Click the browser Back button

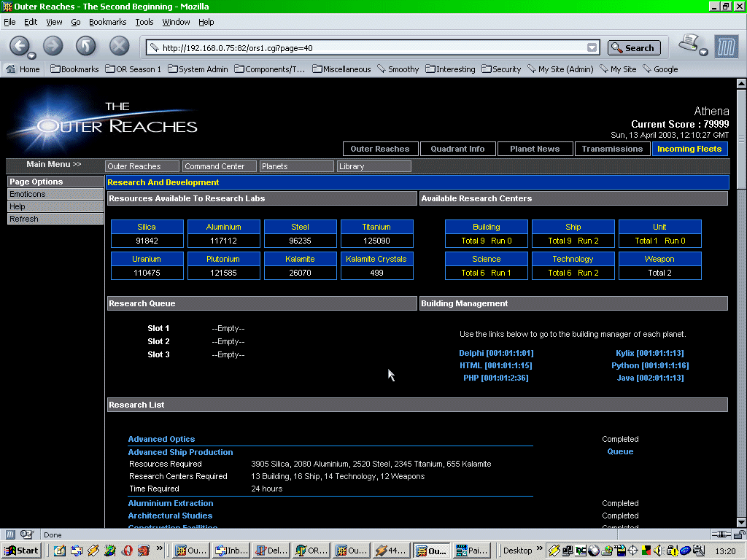coord(19,46)
